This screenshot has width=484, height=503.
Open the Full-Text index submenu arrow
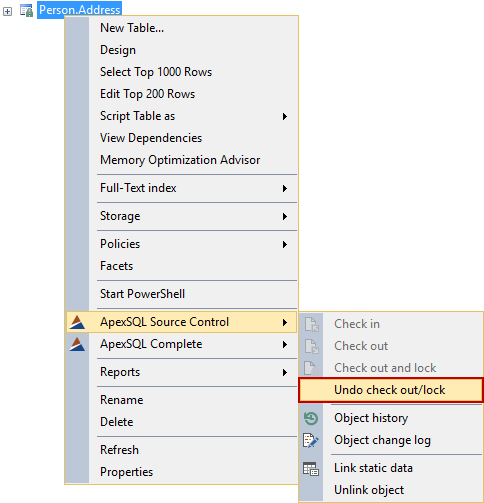tap(285, 188)
